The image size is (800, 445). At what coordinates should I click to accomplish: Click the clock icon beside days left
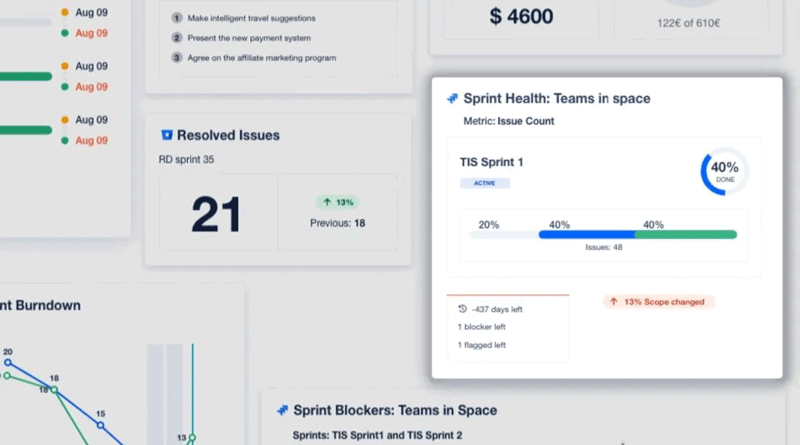point(462,309)
